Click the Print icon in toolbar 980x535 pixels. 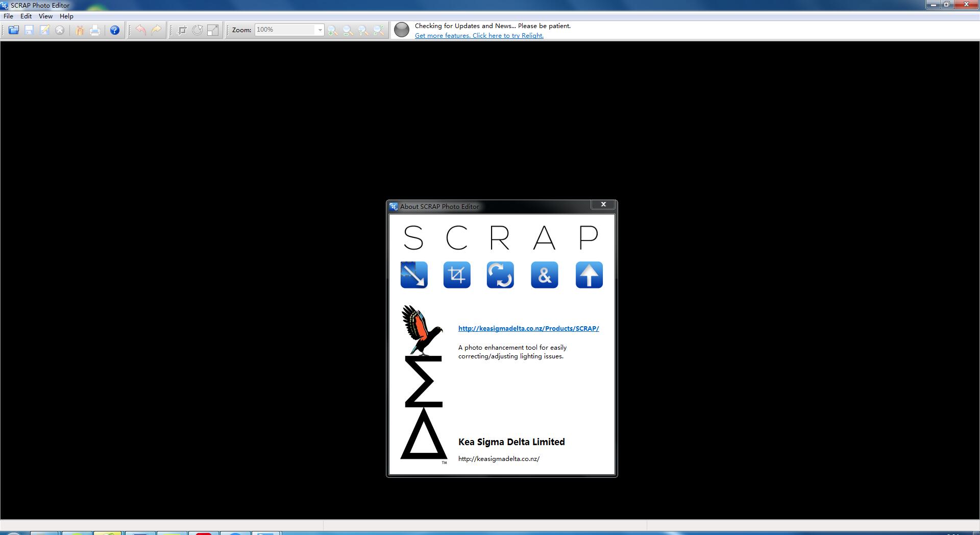[95, 30]
